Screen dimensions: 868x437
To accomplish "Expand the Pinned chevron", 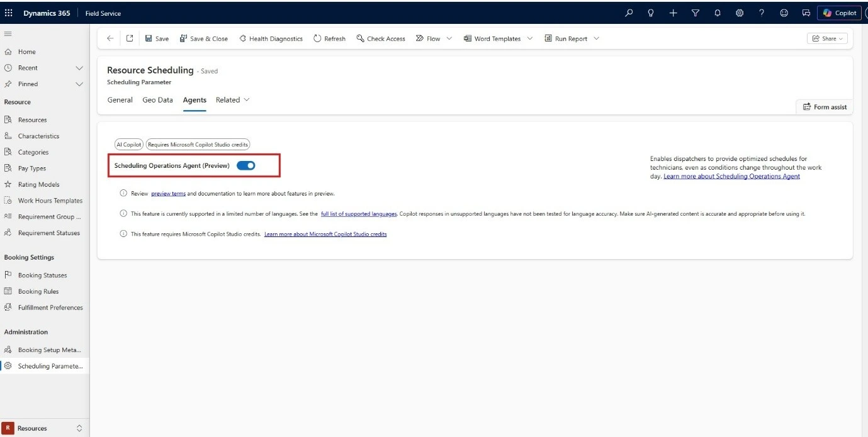I will coord(79,84).
